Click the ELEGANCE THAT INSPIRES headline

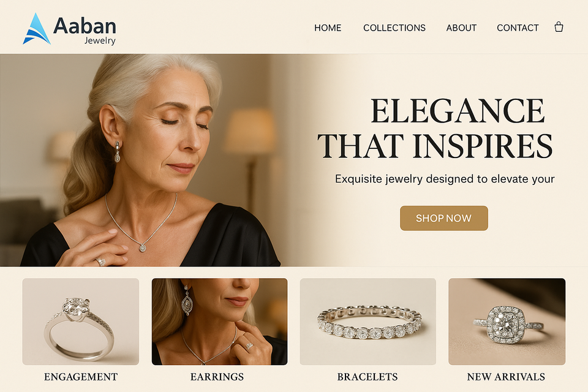tap(435, 128)
